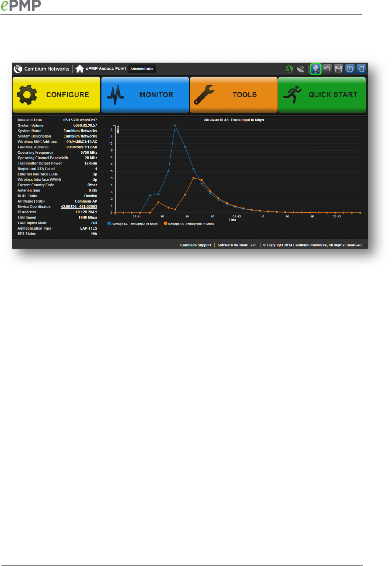Toggle Average UL Throughput legend swatch
The height and width of the screenshot is (566, 392).
point(165,224)
